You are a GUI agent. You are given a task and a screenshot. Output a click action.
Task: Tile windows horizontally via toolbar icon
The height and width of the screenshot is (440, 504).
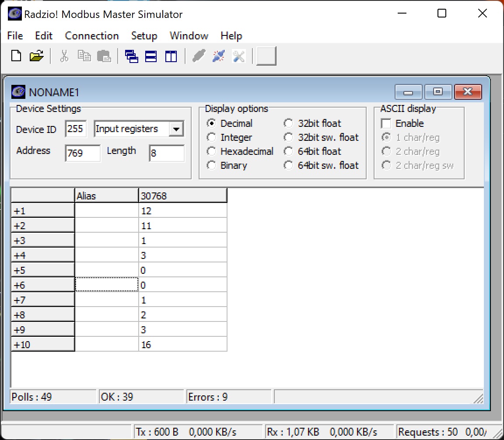click(151, 56)
